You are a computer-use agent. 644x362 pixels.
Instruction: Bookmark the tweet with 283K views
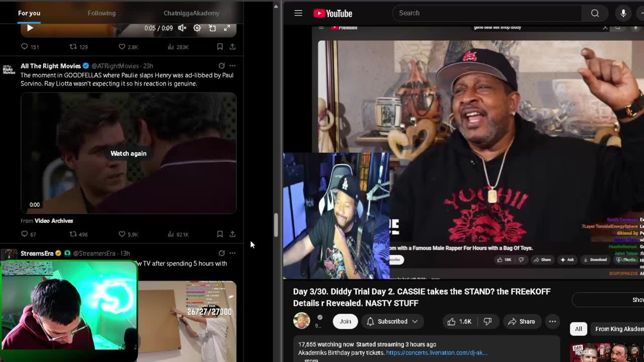coord(220,47)
